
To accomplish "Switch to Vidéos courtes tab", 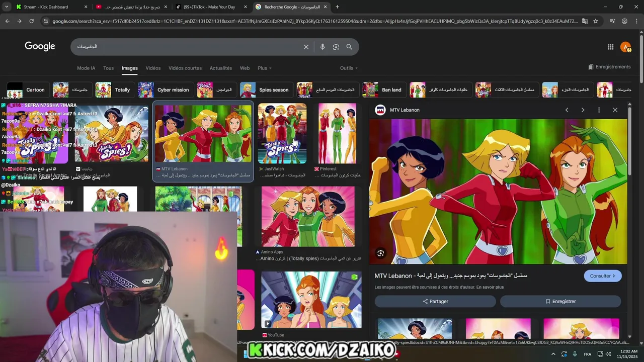I will tap(185, 68).
